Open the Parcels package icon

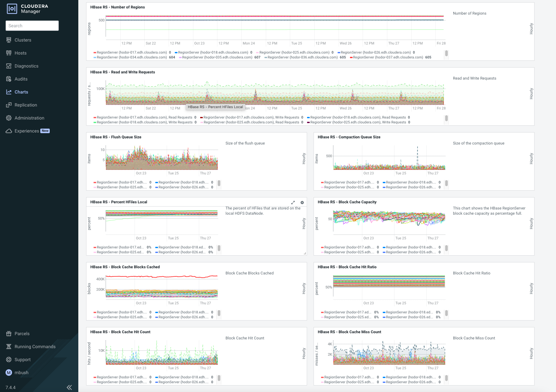point(9,334)
